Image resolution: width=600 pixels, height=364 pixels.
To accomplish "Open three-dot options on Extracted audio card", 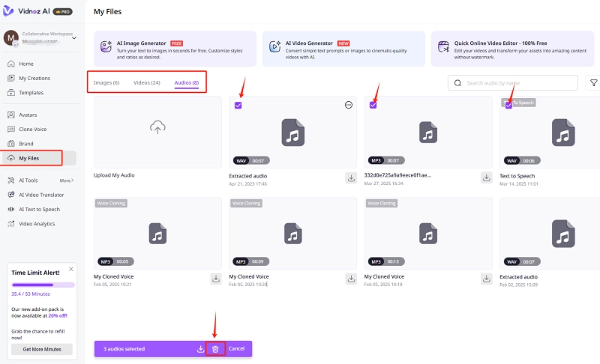I will click(348, 106).
